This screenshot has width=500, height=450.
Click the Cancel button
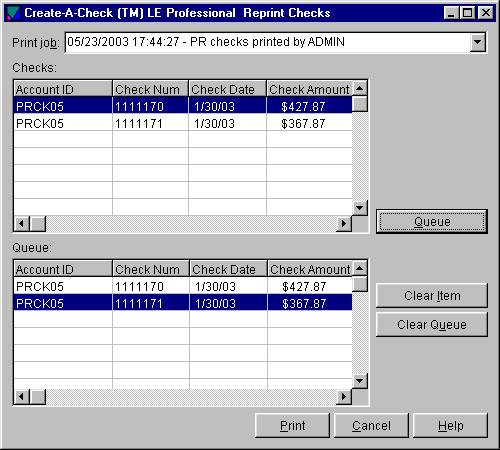(371, 426)
